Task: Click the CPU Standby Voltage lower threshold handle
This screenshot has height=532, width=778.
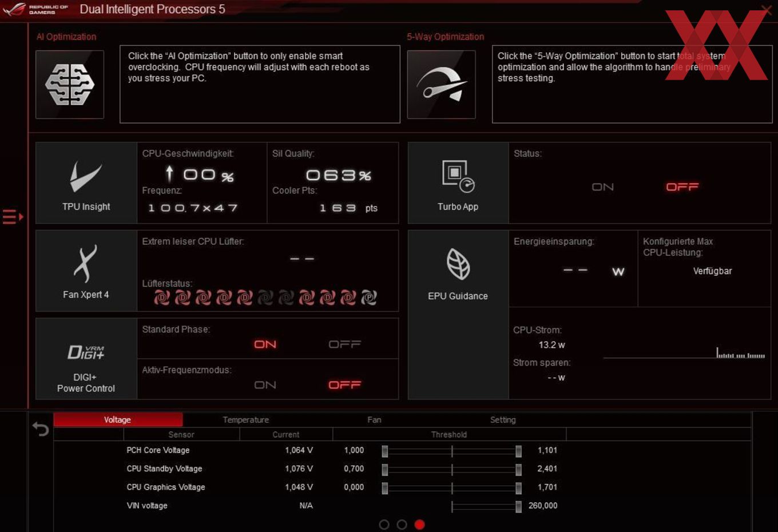Action: click(385, 470)
